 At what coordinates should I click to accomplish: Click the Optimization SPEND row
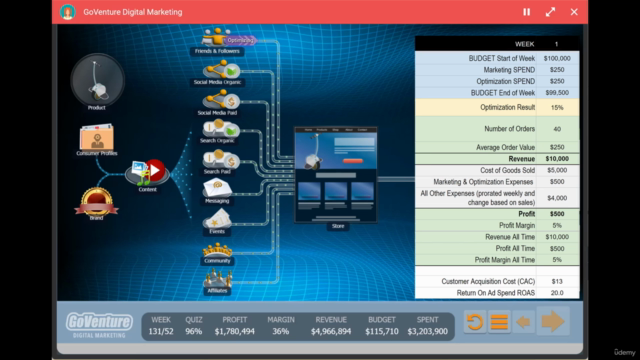point(497,81)
